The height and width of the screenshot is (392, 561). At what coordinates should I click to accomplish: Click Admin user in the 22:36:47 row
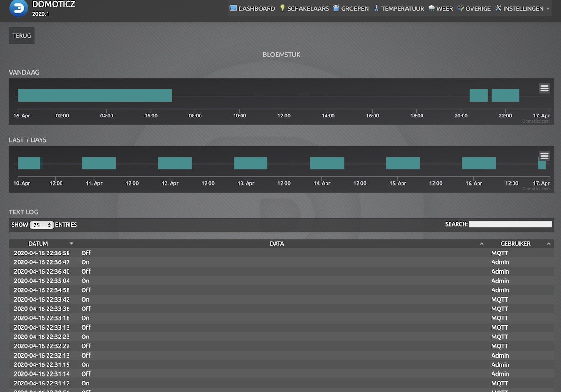coord(500,262)
